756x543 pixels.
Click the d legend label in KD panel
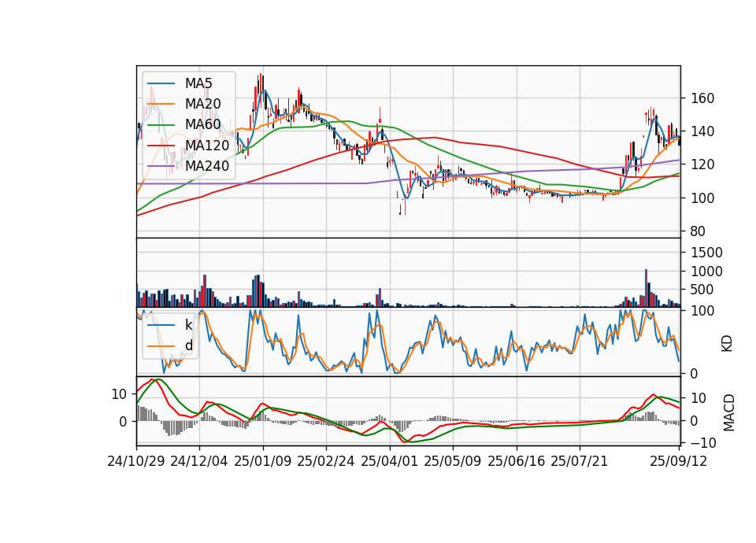click(x=188, y=345)
